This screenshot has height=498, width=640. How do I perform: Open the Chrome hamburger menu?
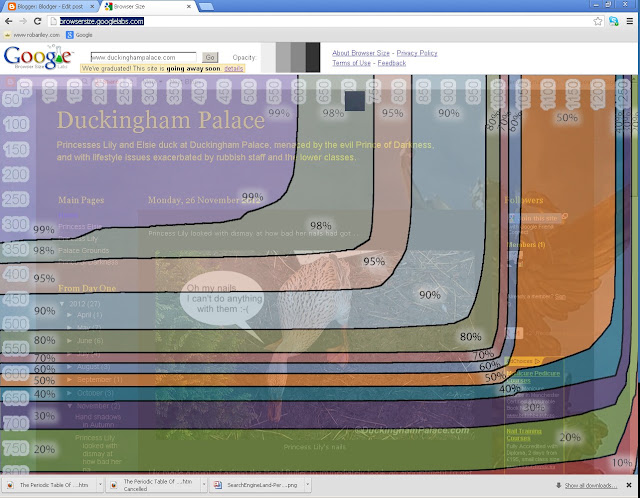coord(630,21)
